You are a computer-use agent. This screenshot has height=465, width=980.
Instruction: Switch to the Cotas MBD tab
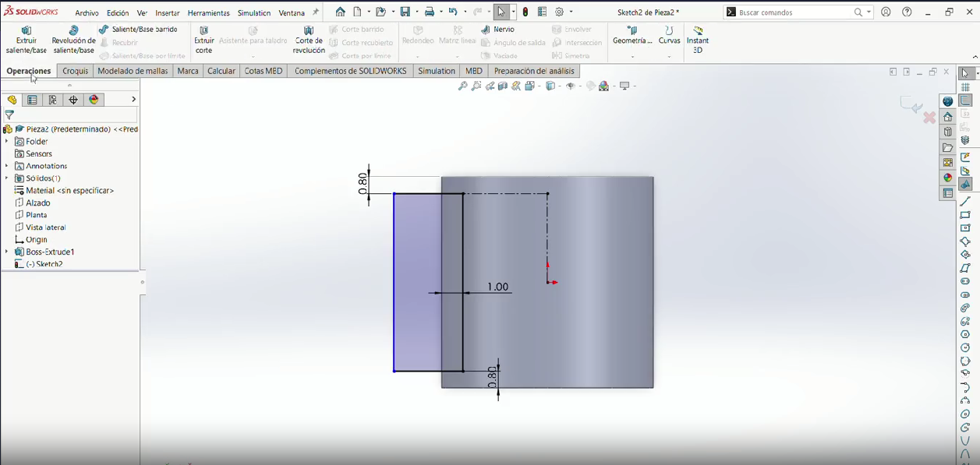(264, 71)
